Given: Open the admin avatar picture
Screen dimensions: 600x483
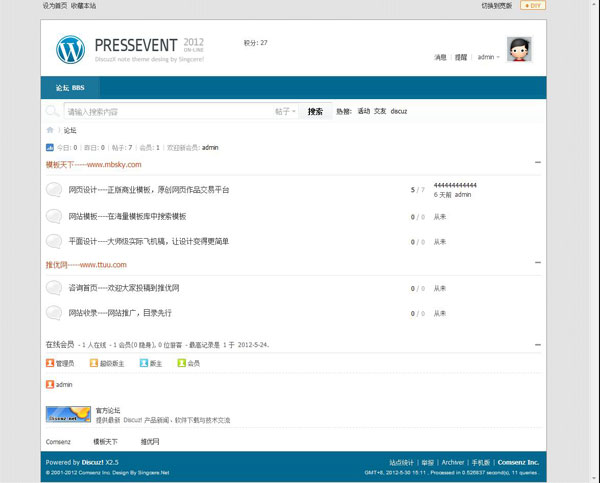Looking at the screenshot, I should [519, 49].
